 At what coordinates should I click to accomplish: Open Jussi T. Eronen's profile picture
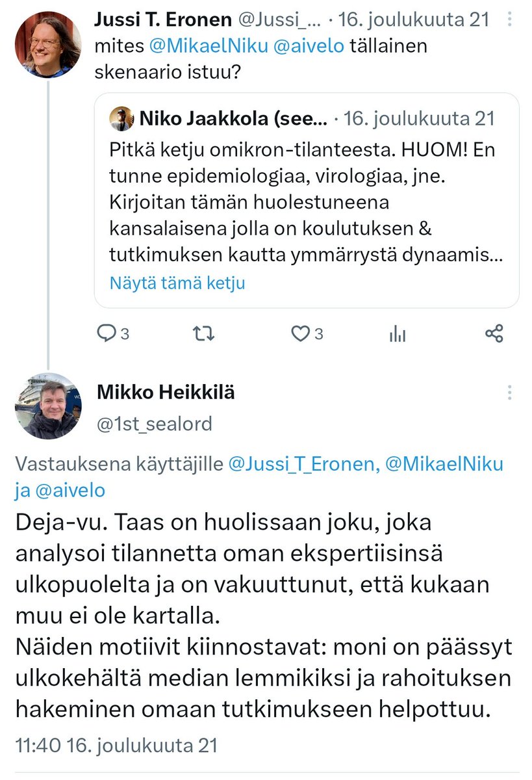coord(48,45)
